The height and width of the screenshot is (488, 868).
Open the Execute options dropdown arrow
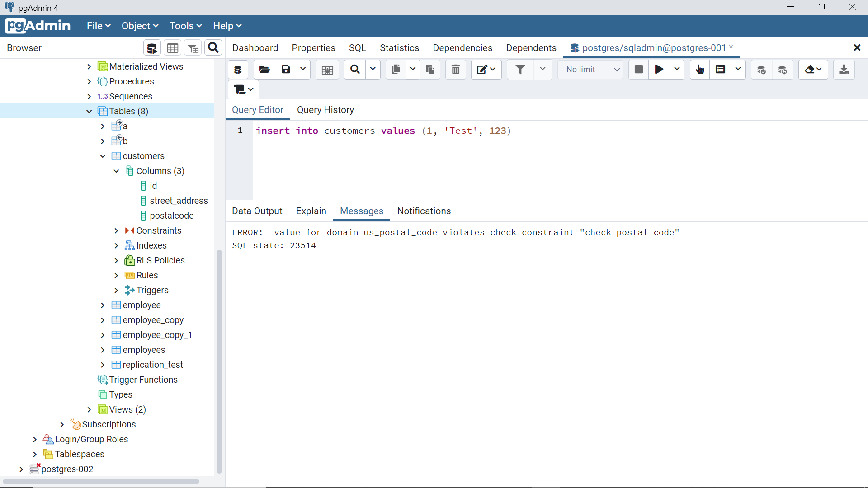(x=677, y=70)
